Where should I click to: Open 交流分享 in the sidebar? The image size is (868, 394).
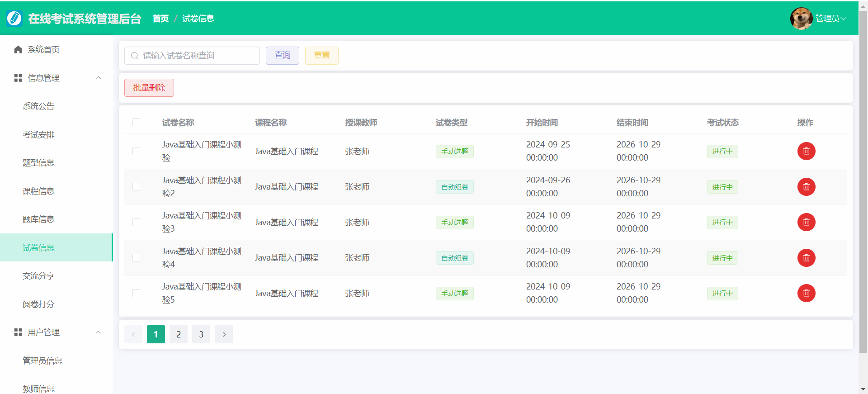[x=56, y=275]
